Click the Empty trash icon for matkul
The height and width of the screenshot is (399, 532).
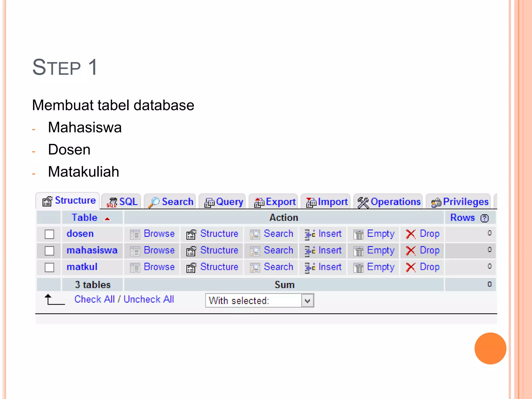(358, 268)
